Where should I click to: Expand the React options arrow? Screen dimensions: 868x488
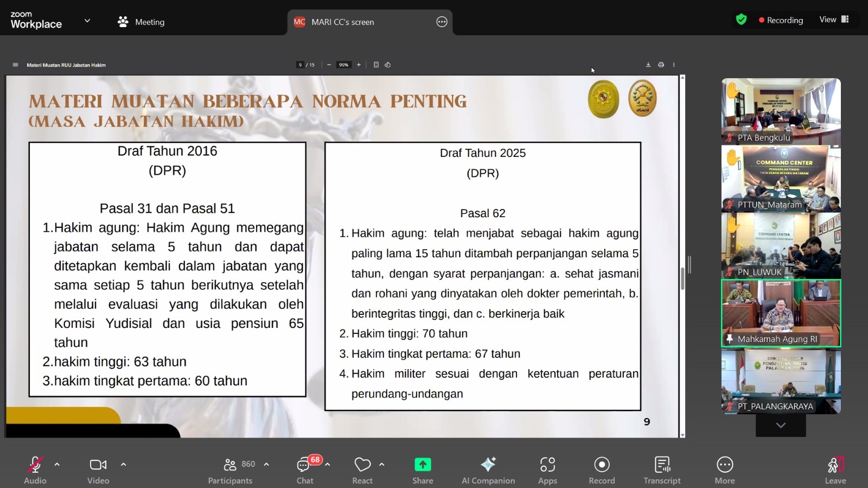point(382,465)
